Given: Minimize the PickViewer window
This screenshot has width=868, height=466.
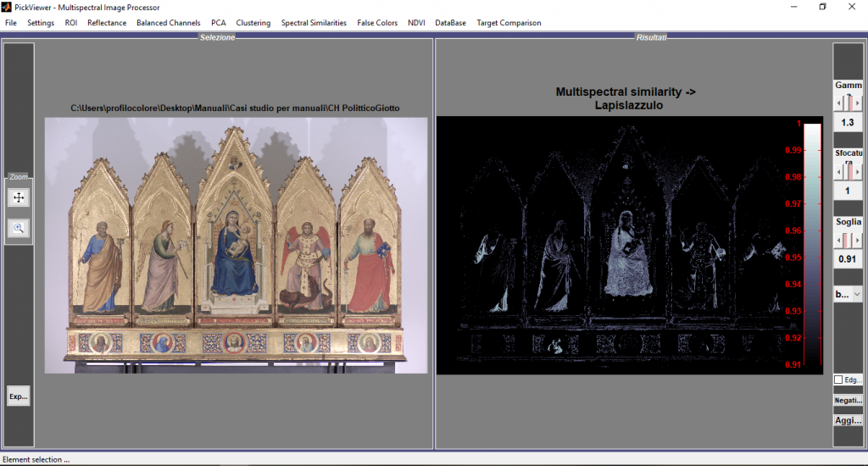Looking at the screenshot, I should (793, 7).
